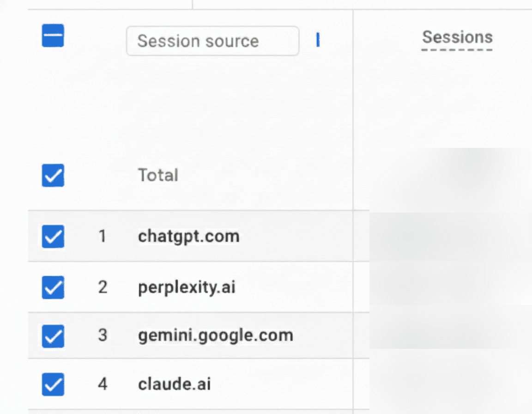Deselect all rows using the header checkbox
The width and height of the screenshot is (532, 414).
click(52, 36)
